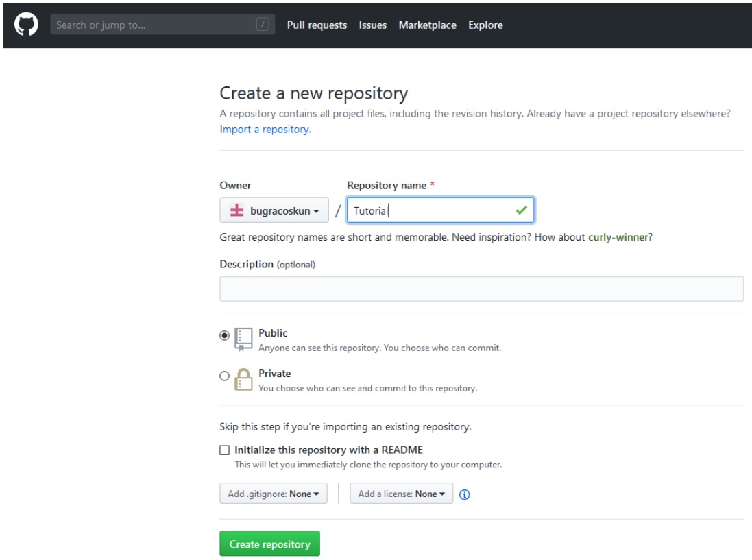
Task: Open Issues in the top navigation
Action: (x=372, y=25)
